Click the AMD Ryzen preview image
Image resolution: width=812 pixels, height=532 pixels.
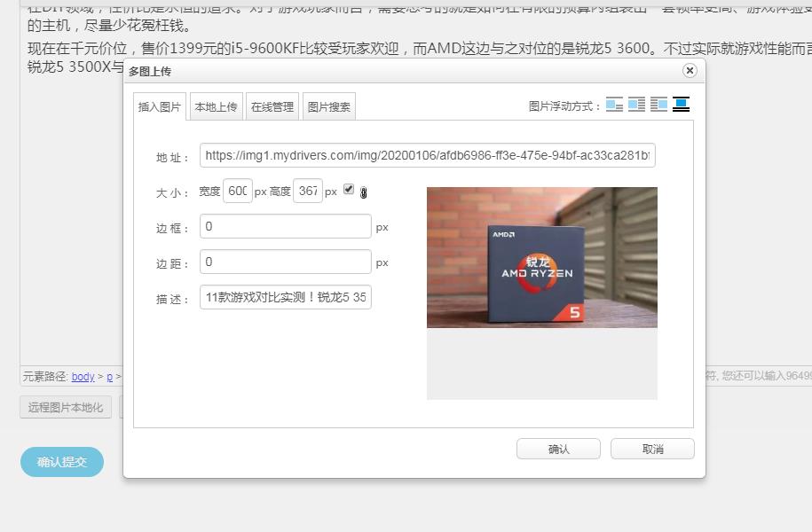coord(541,257)
